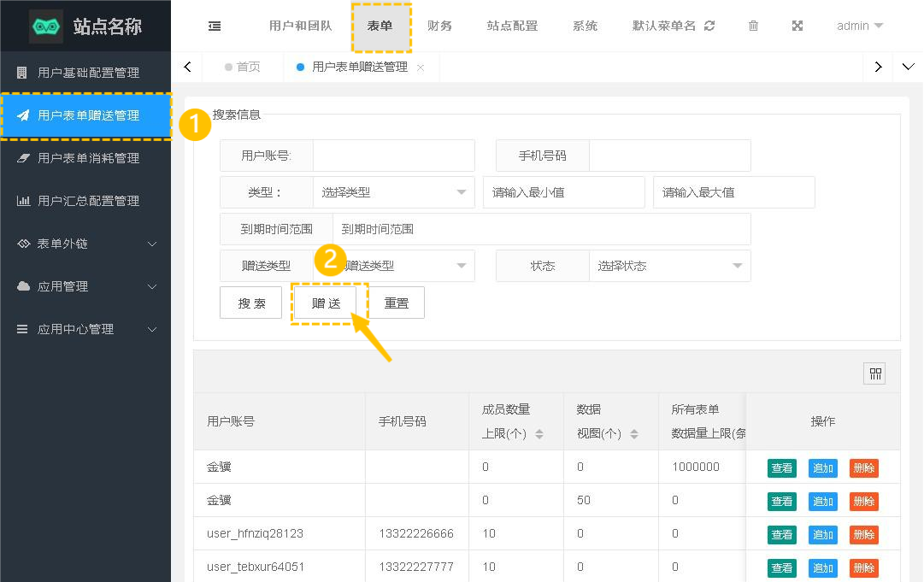924x582 pixels.
Task: Click the 用户账号 input field
Action: 393,156
